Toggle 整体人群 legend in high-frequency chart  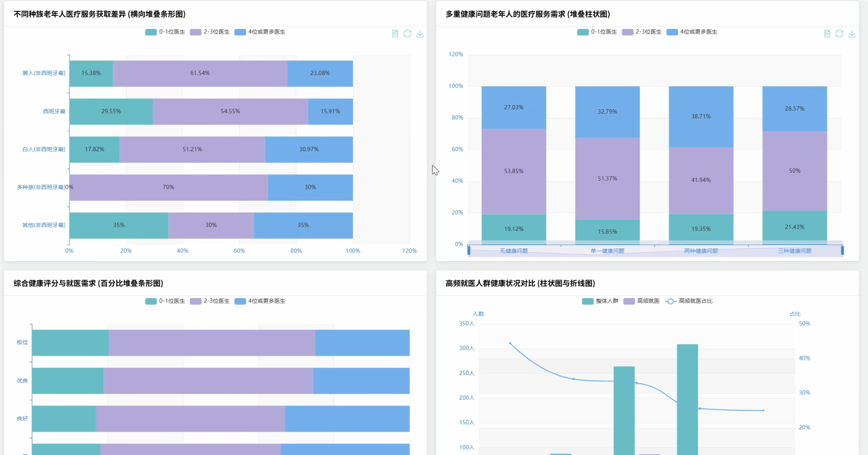(600, 301)
